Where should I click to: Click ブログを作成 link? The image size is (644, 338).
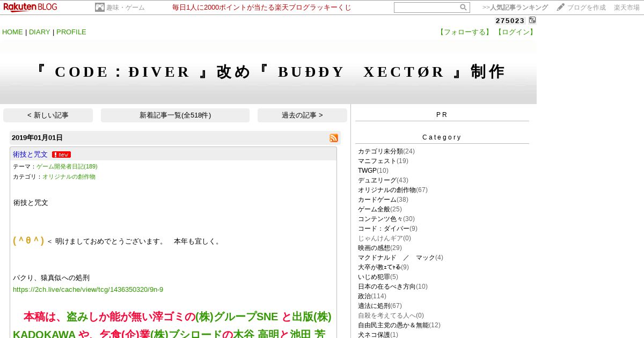point(586,8)
